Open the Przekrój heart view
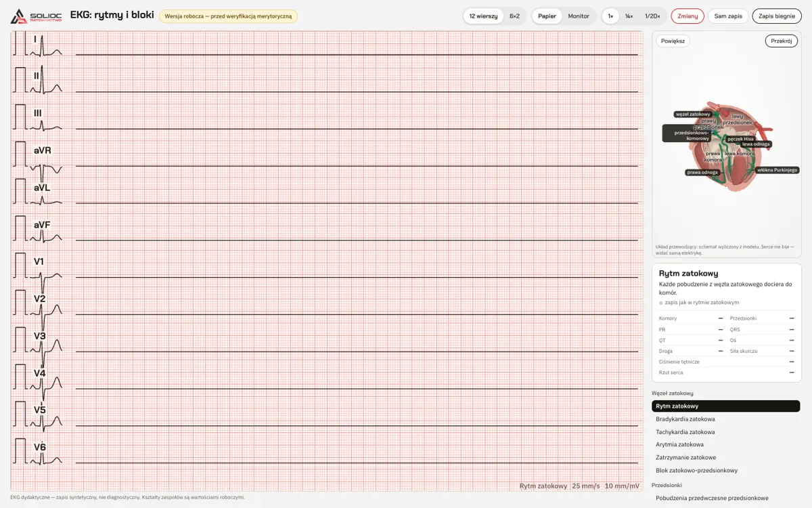 782,41
